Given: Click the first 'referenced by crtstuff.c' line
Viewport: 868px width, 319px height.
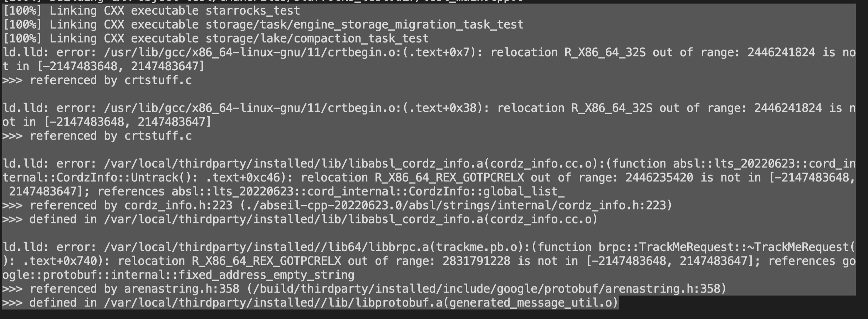Looking at the screenshot, I should 97,80.
